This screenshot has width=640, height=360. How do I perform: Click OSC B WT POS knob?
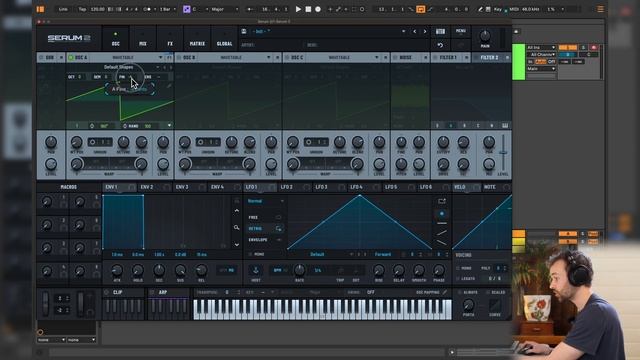[184, 142]
